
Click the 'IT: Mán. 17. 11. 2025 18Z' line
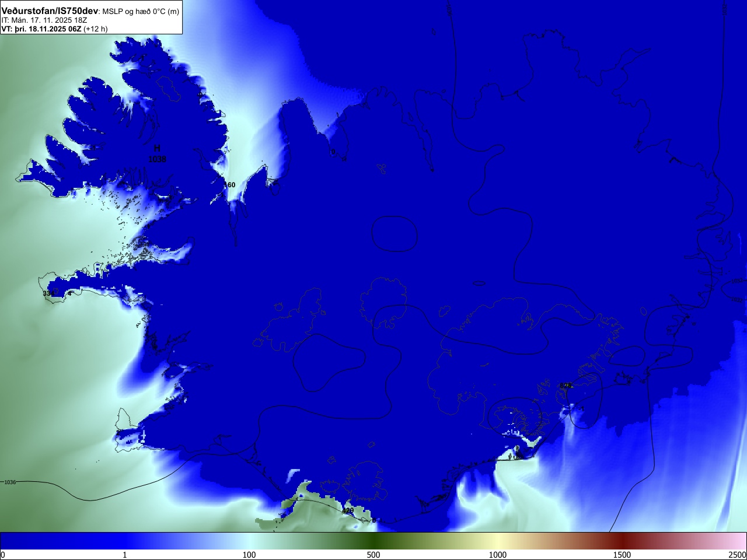pos(44,20)
